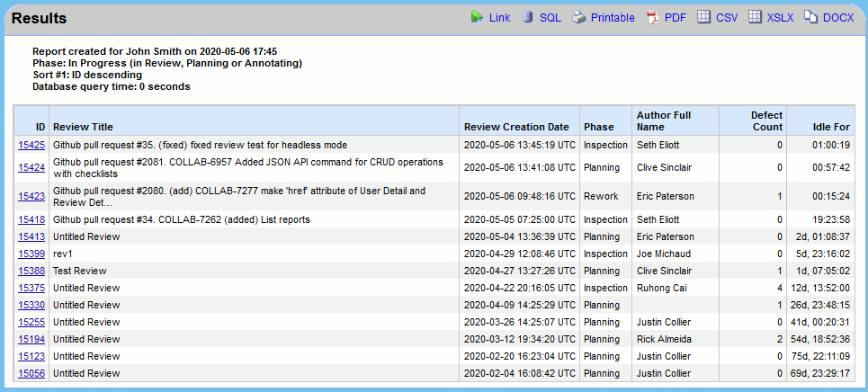Click the Phase column header
The height and width of the screenshot is (392, 868).
598,127
